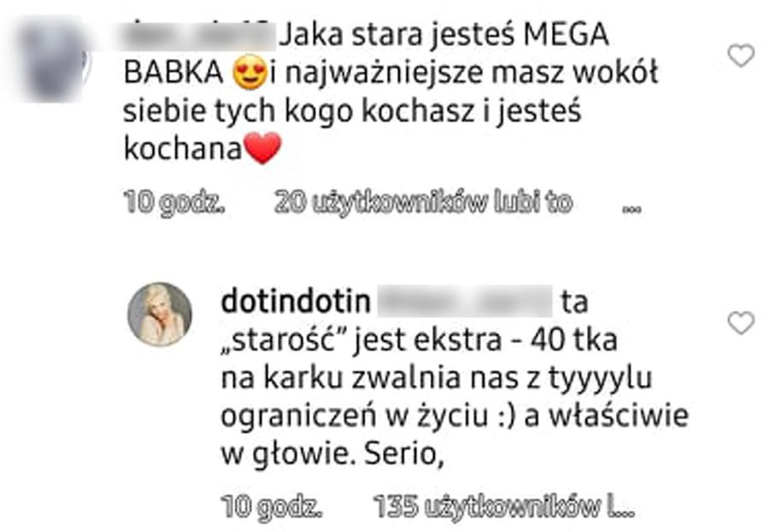The height and width of the screenshot is (532, 769).
Task: Open more options via the three-dot icon
Action: click(631, 209)
